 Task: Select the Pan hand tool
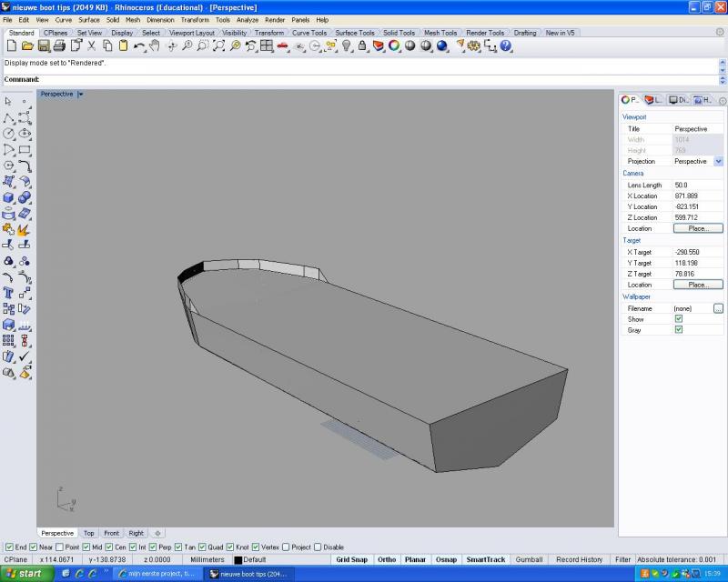point(154,45)
